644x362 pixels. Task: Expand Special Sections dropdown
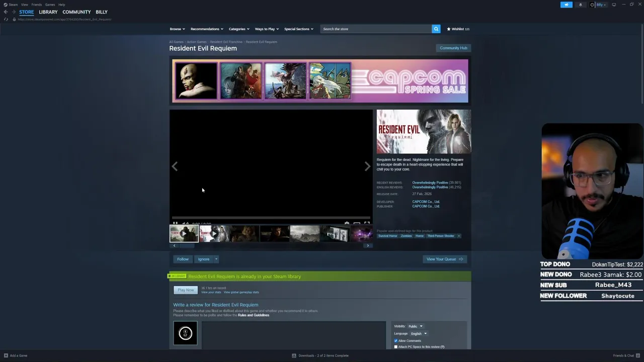click(299, 29)
